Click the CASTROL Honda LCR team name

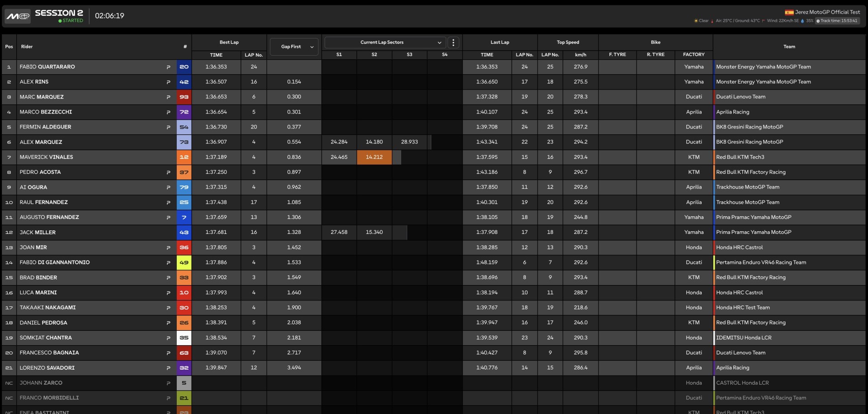[742, 383]
